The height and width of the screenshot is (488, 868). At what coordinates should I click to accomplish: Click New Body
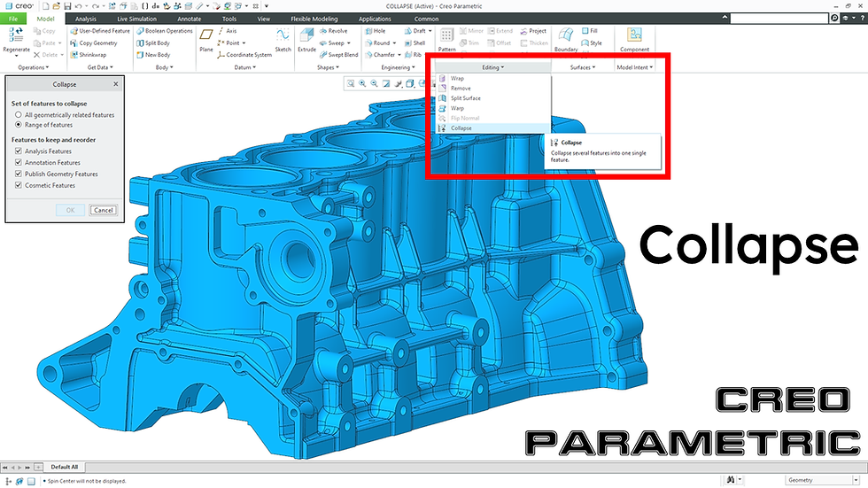click(152, 55)
